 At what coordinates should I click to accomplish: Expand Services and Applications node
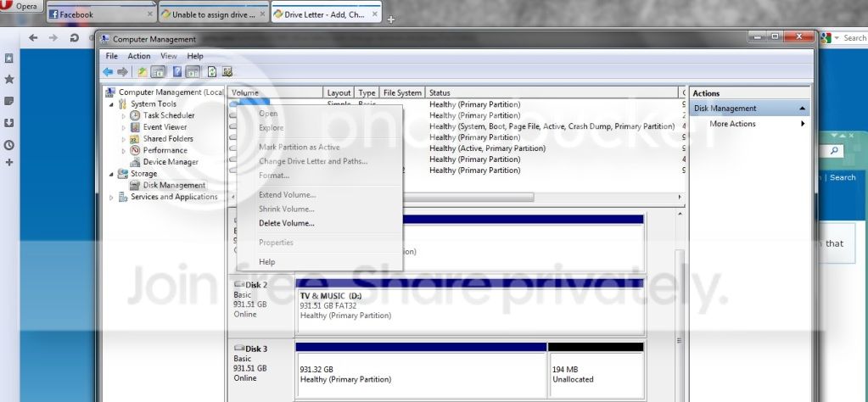(111, 197)
